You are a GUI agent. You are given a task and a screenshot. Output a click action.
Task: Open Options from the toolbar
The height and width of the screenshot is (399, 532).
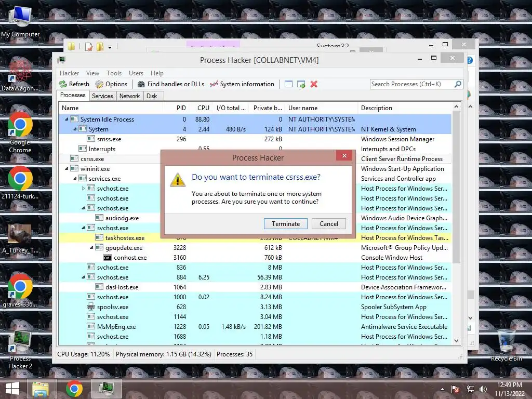click(111, 84)
